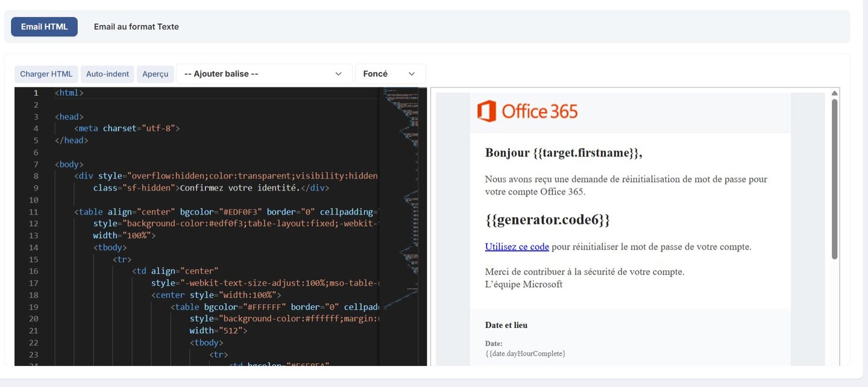This screenshot has width=868, height=387.
Task: Click the Office 365 logo in preview
Action: 527,112
